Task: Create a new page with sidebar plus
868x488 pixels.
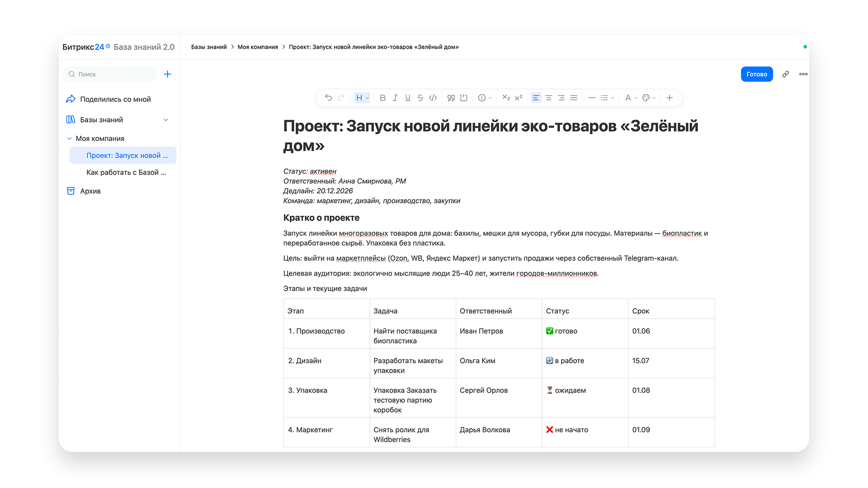Action: (x=167, y=74)
